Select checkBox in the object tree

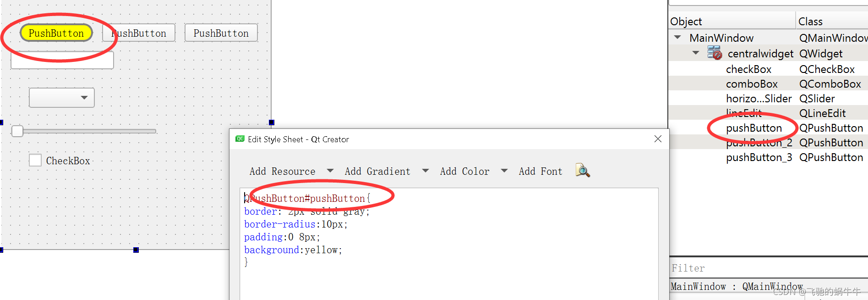tap(748, 69)
